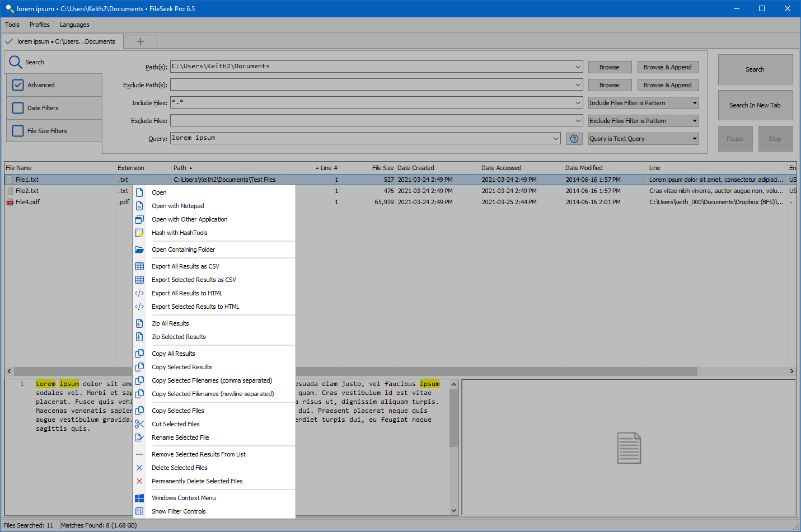
Task: Click the scissors icon for Cut Selected Files
Action: pyautogui.click(x=139, y=424)
